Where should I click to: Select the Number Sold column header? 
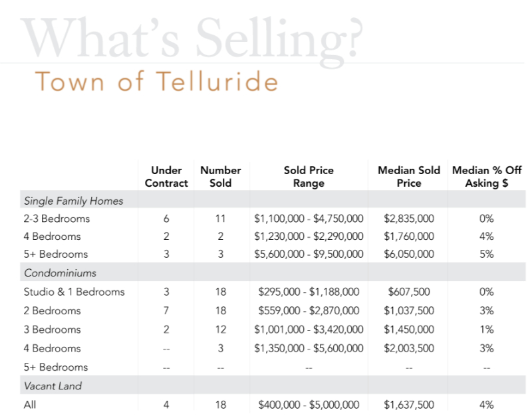220,177
